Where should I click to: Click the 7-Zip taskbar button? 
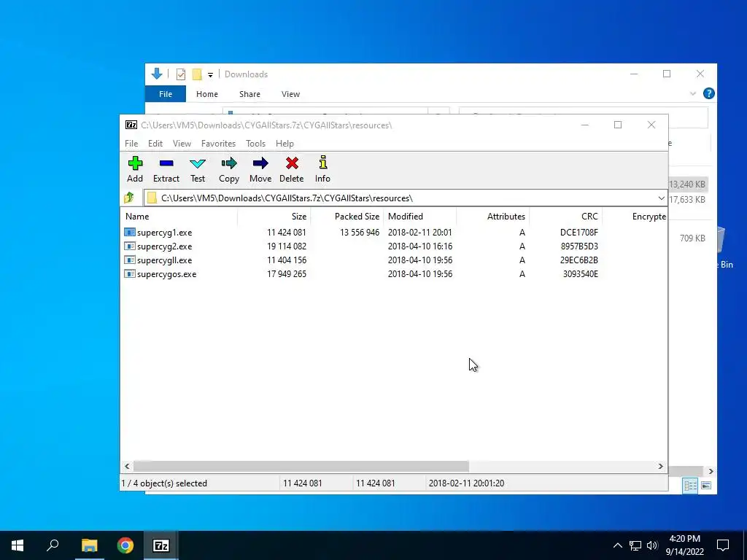(x=161, y=545)
